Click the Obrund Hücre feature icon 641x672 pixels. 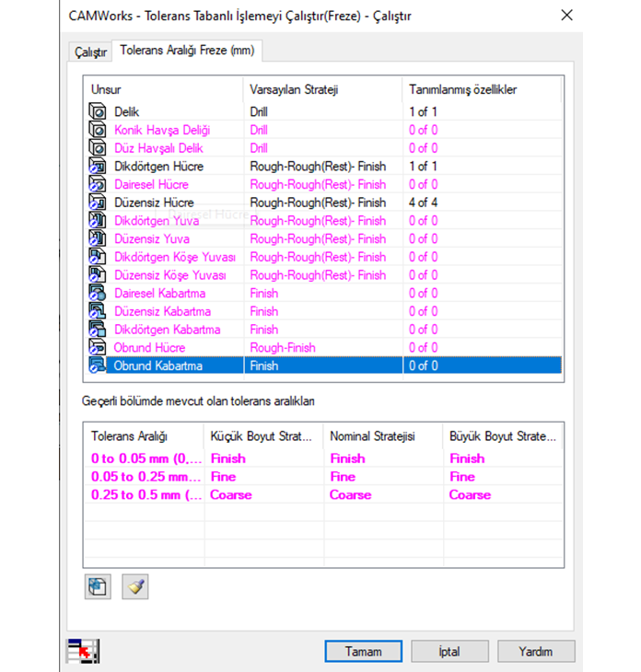pos(98,348)
